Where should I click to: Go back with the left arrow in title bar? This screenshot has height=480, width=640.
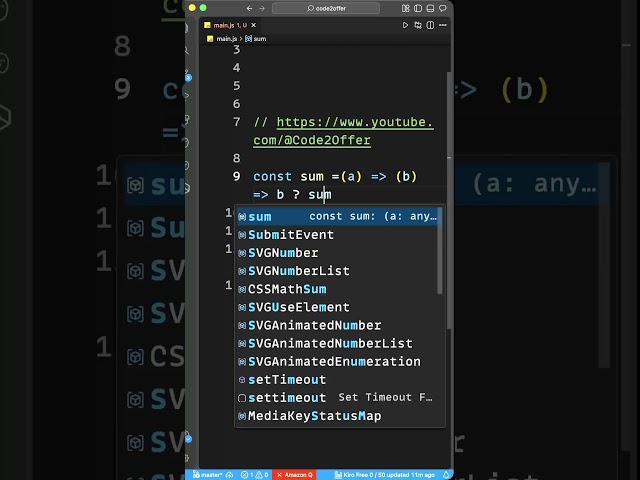click(x=249, y=8)
